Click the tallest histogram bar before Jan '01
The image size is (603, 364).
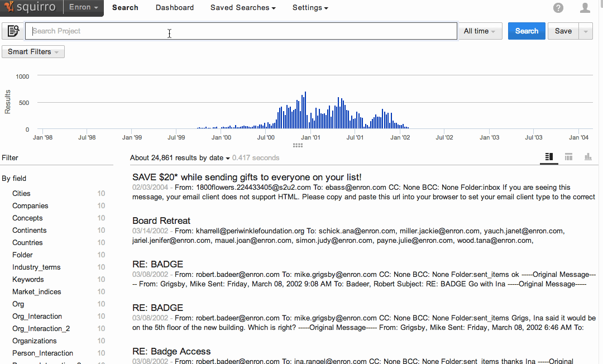305,110
